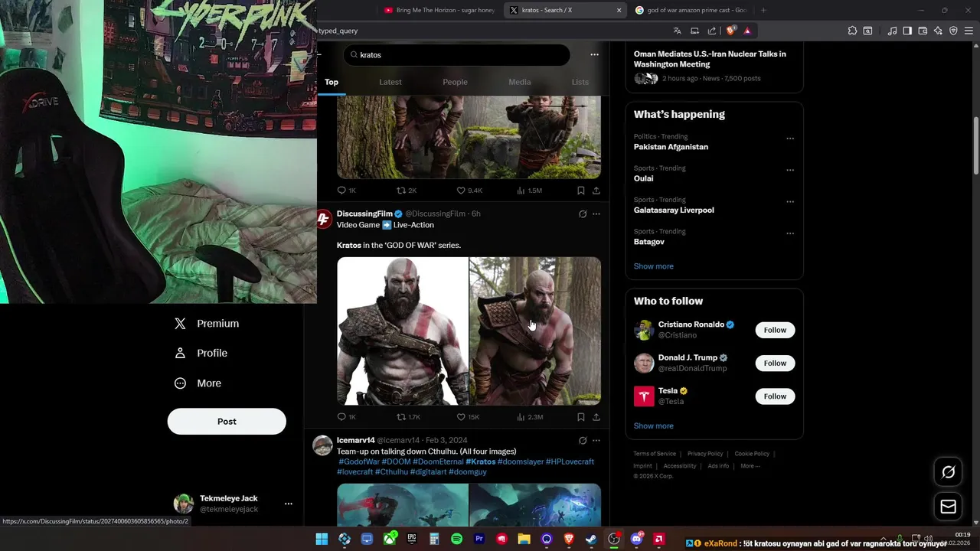Click Grok icon on Icemarv14 post
The height and width of the screenshot is (551, 980).
click(x=583, y=441)
